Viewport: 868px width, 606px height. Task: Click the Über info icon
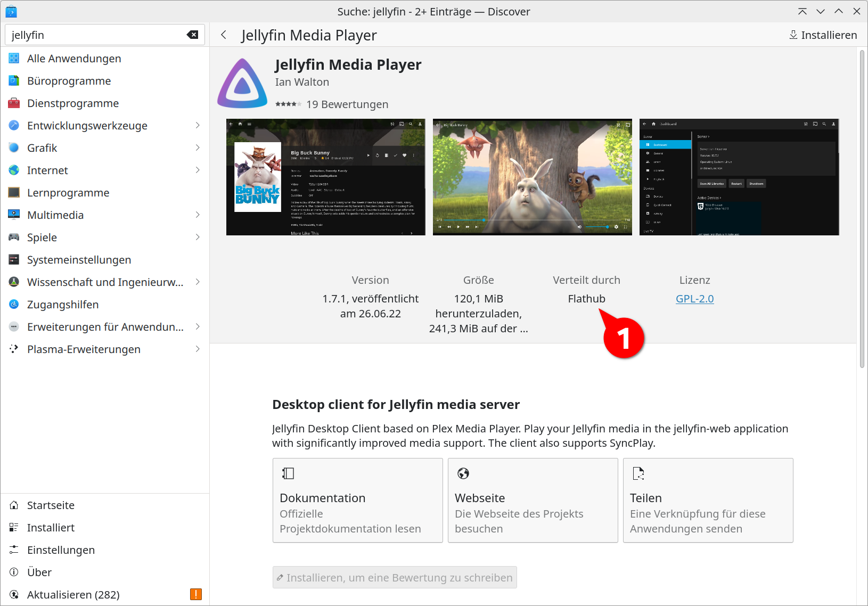coord(14,572)
